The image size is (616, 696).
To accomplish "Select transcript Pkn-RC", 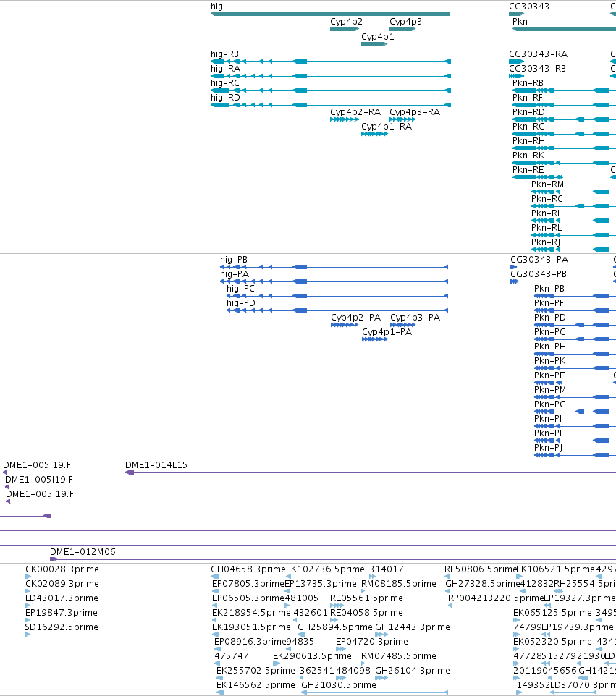I will click(x=547, y=199).
